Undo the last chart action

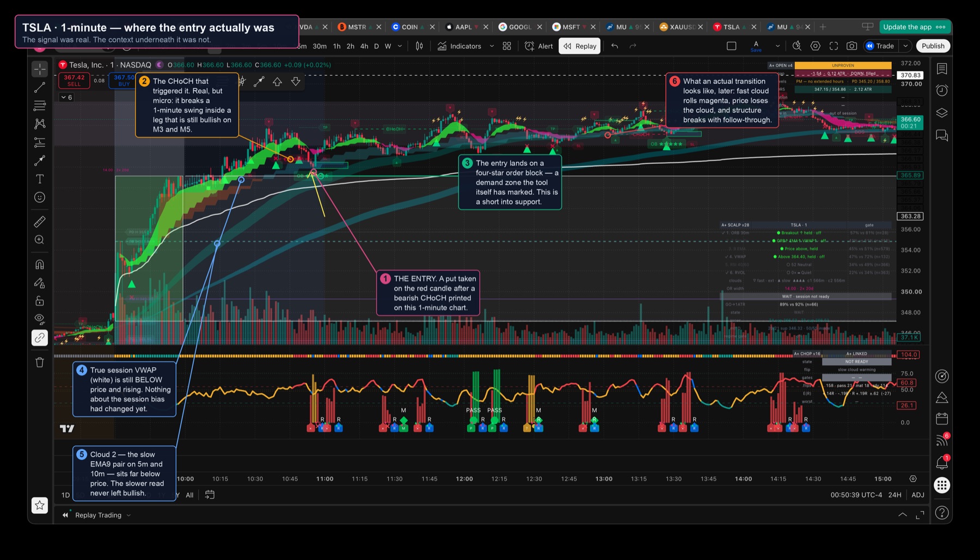(x=615, y=46)
